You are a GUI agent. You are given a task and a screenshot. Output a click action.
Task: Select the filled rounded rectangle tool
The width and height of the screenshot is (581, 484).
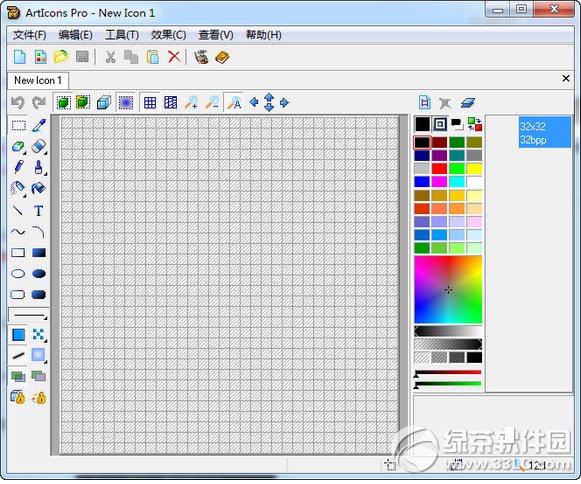coord(39,295)
